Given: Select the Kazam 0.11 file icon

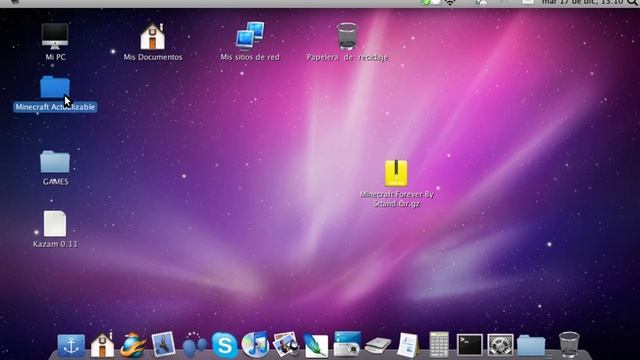Looking at the screenshot, I should (55, 223).
